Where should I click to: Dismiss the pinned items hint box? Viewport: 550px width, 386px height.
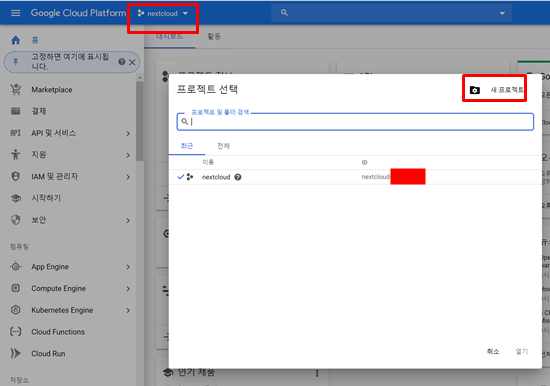pyautogui.click(x=132, y=62)
